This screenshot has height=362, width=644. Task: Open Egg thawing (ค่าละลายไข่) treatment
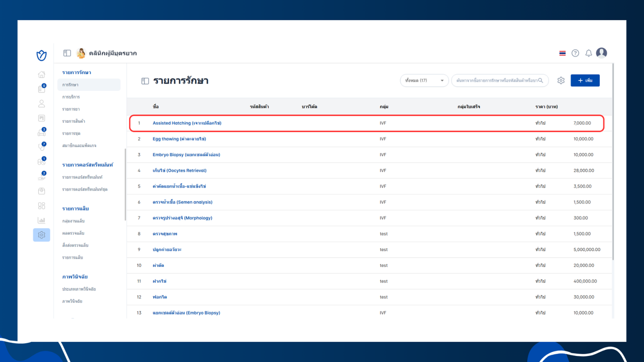click(x=179, y=139)
